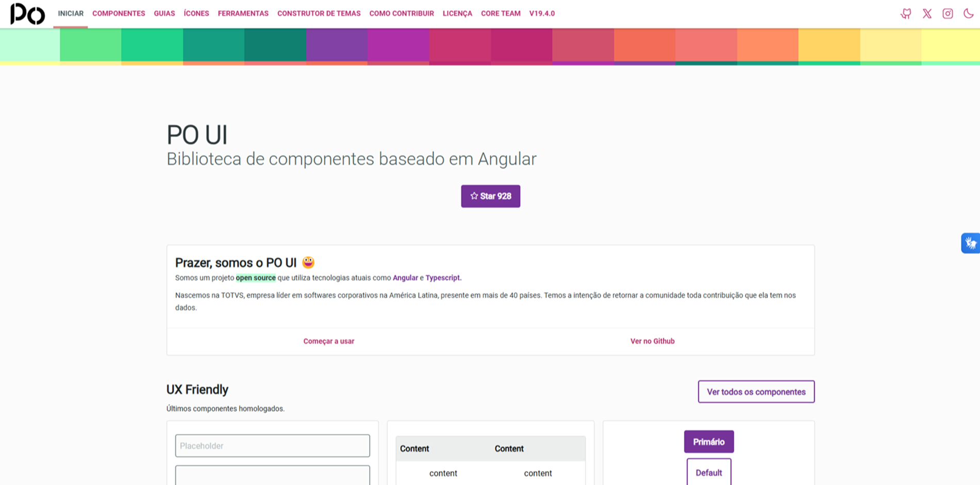Open the X (Twitter) icon link

(927, 14)
